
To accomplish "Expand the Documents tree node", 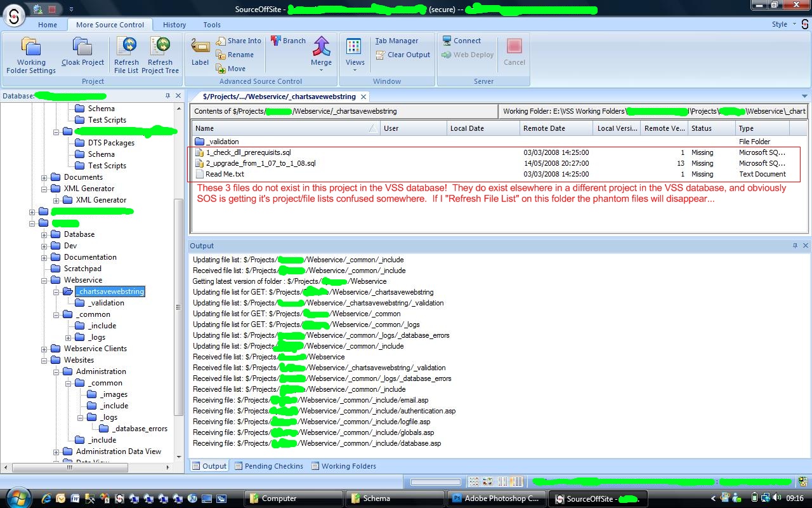I will pos(44,177).
